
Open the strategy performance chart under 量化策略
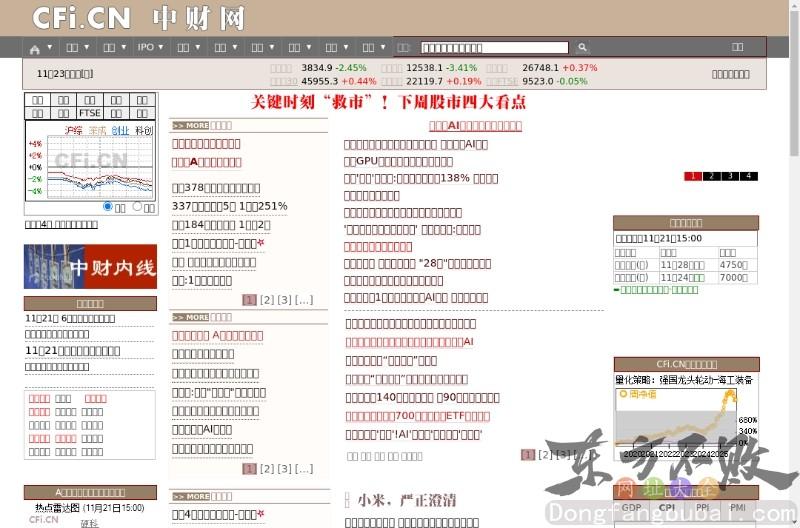(x=686, y=423)
